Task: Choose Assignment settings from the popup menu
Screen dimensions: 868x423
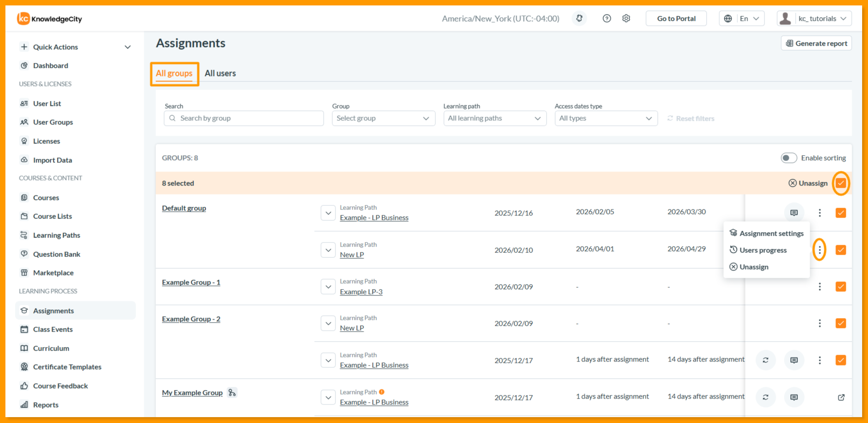Action: 767,233
